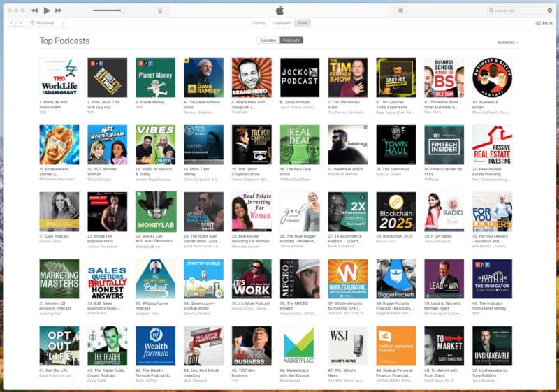Open the MoneyLab artwork
This screenshot has height=392, width=559.
tap(155, 212)
